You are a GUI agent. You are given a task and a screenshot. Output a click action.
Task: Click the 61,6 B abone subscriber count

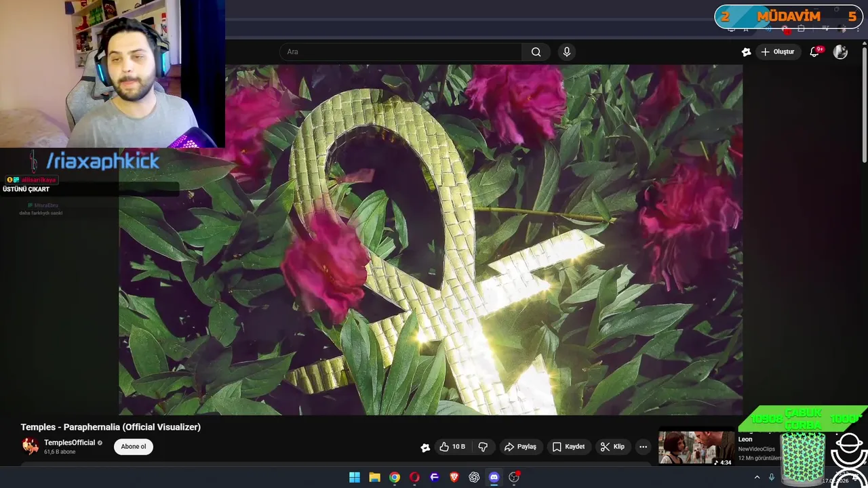coord(60,452)
